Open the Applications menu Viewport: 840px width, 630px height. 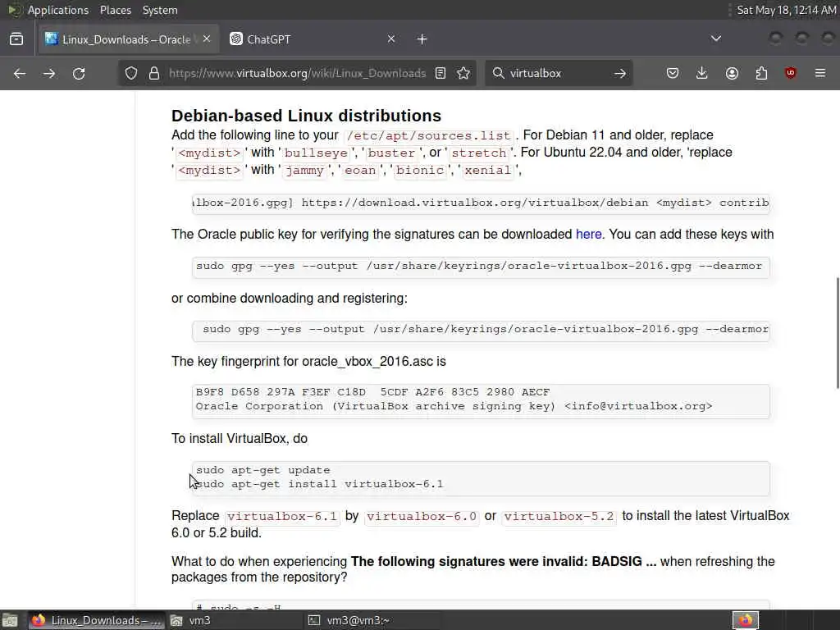[58, 10]
